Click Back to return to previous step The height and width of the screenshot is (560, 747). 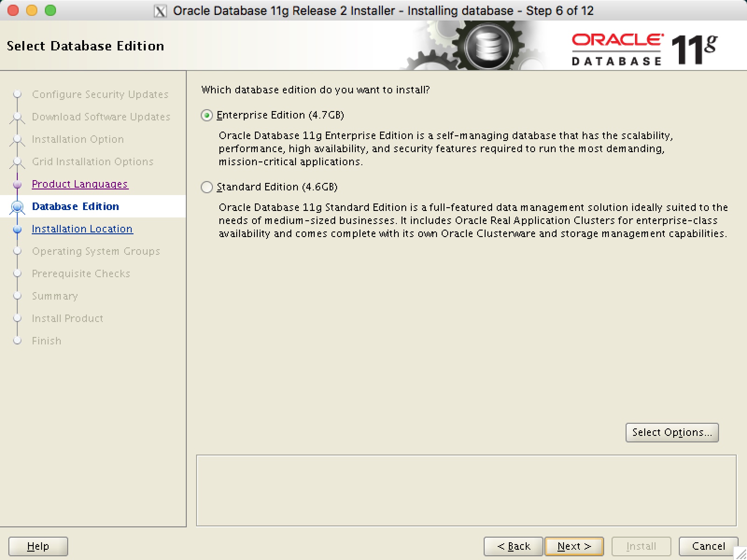[x=513, y=546]
